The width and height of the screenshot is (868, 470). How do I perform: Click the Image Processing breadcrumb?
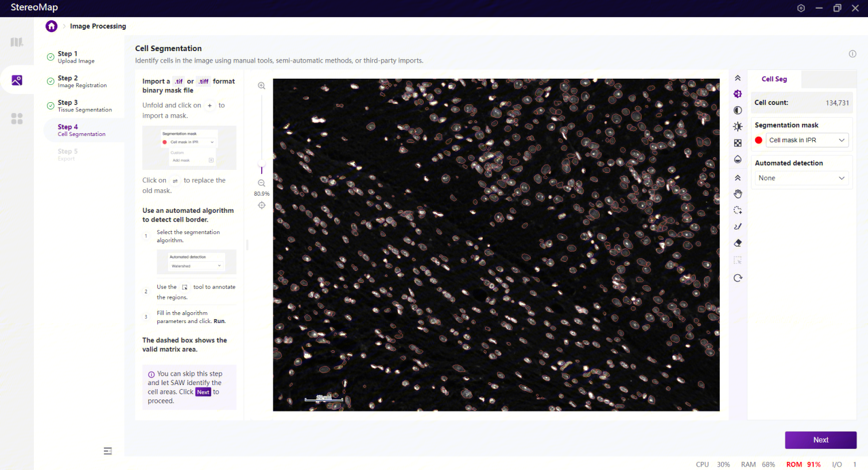point(98,26)
